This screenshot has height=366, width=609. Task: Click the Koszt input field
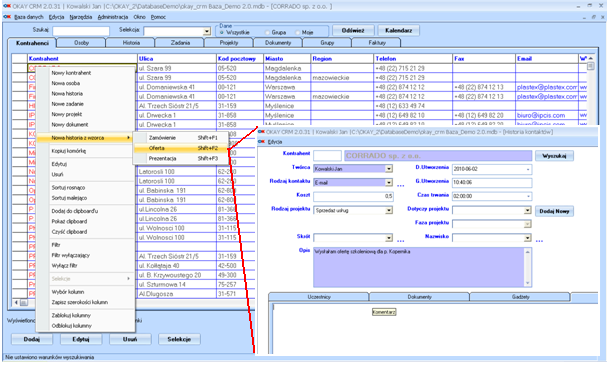point(353,196)
